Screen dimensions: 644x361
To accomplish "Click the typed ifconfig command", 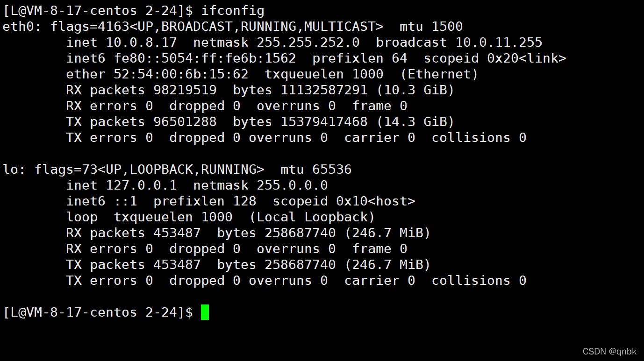I will [232, 11].
